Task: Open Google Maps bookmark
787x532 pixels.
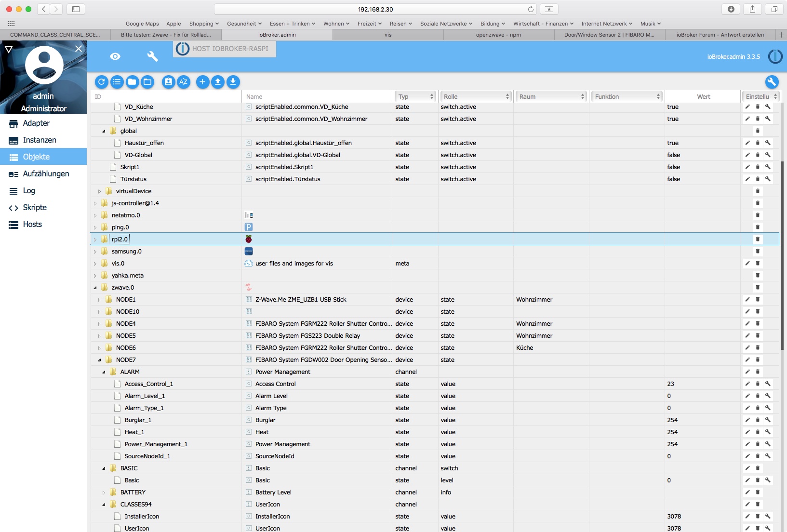Action: [x=142, y=24]
